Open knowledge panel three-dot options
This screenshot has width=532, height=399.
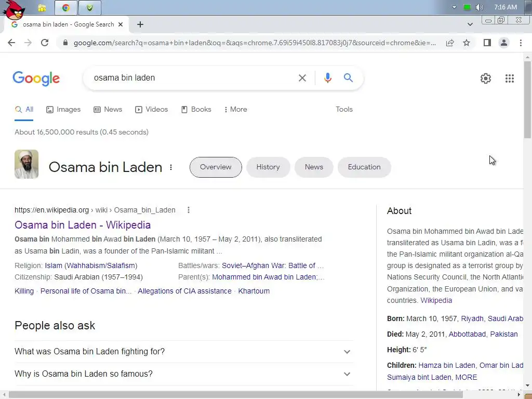[x=171, y=167]
